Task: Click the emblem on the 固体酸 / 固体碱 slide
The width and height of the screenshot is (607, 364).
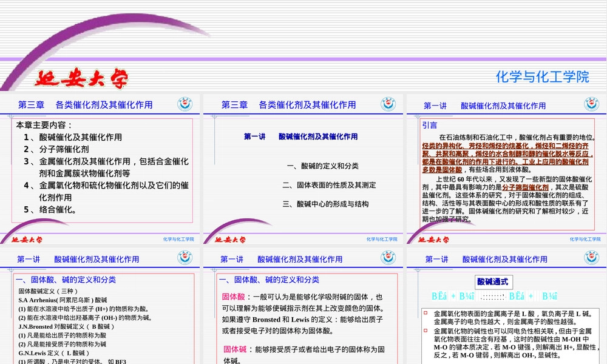Action: pos(388,258)
